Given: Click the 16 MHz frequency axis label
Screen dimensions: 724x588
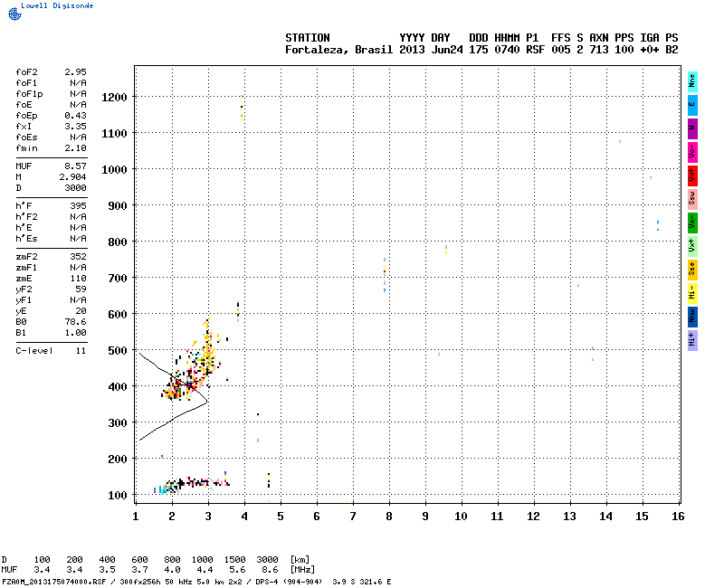Looking at the screenshot, I should (x=678, y=517).
